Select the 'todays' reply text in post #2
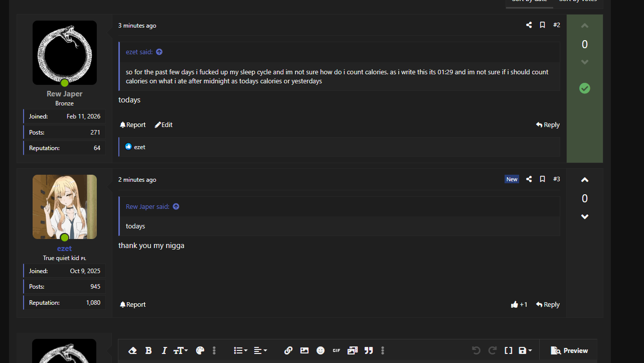Screen dimensions: 644x363 [129, 100]
